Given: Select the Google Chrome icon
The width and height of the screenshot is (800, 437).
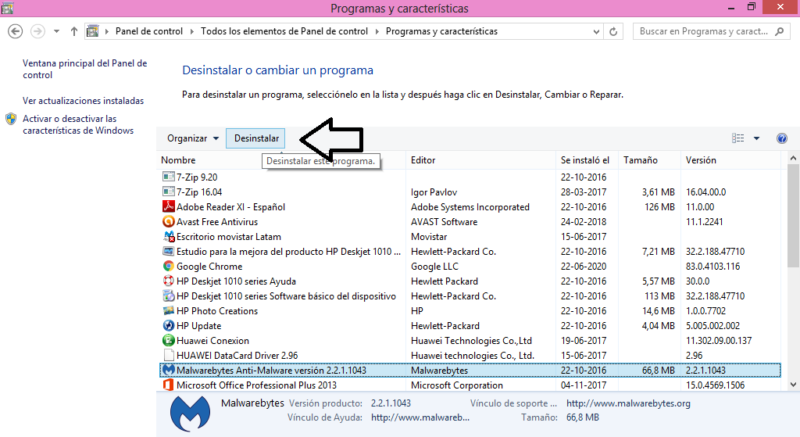Looking at the screenshot, I should (x=168, y=266).
